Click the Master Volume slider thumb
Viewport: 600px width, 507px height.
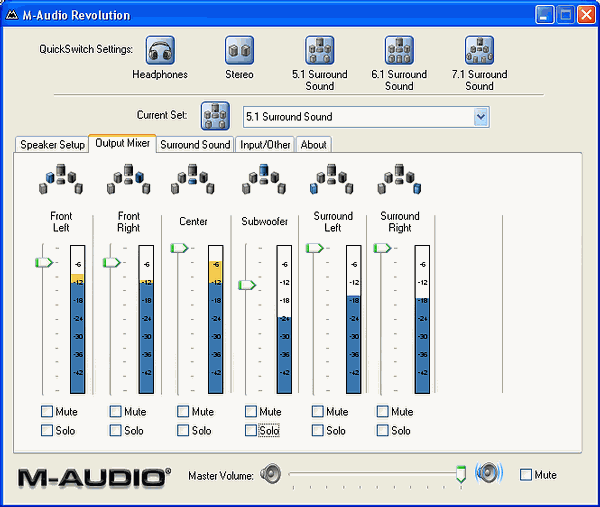[x=461, y=474]
